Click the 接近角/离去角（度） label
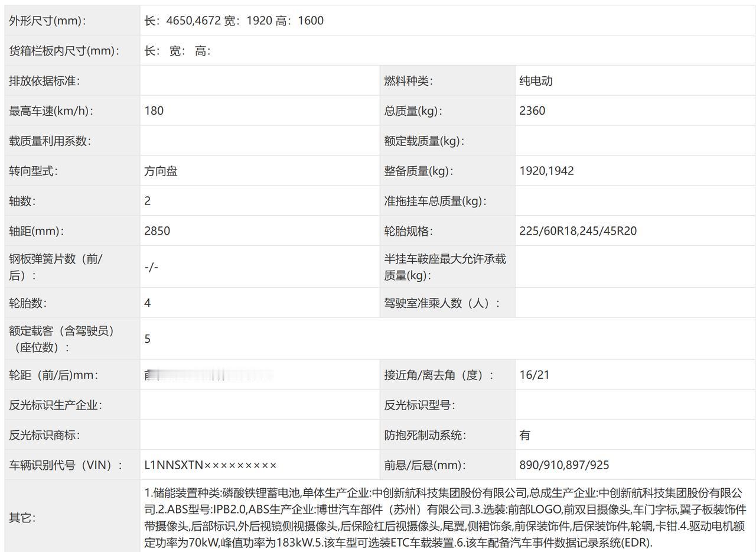Viewport: 756px width, 552px height. point(439,375)
